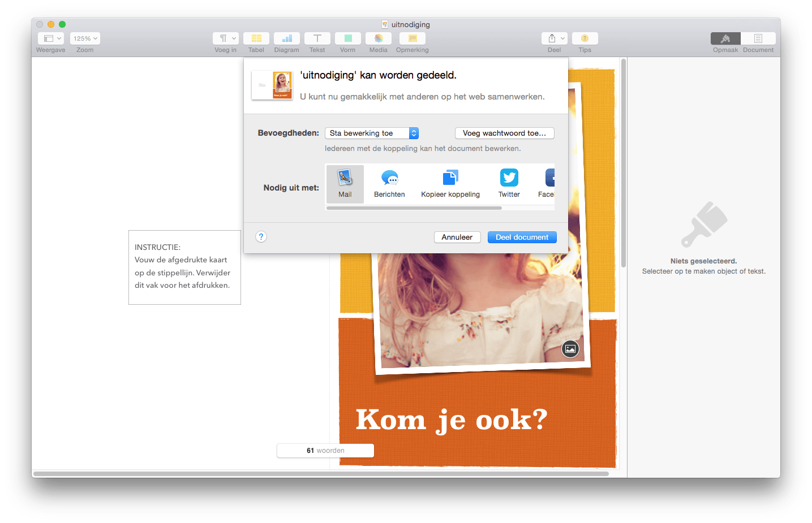Screen dimensions: 812x523
Task: Add a password via Voeg wachtwoord toe
Action: pyautogui.click(x=504, y=133)
